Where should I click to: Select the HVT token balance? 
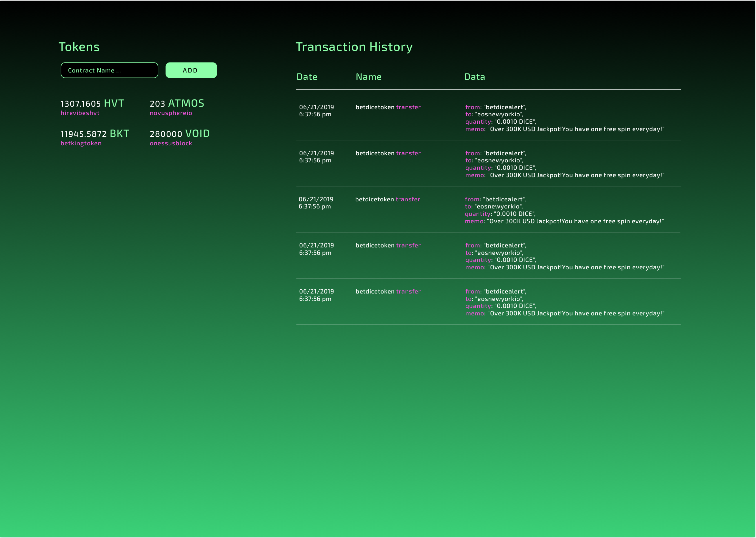click(x=92, y=103)
